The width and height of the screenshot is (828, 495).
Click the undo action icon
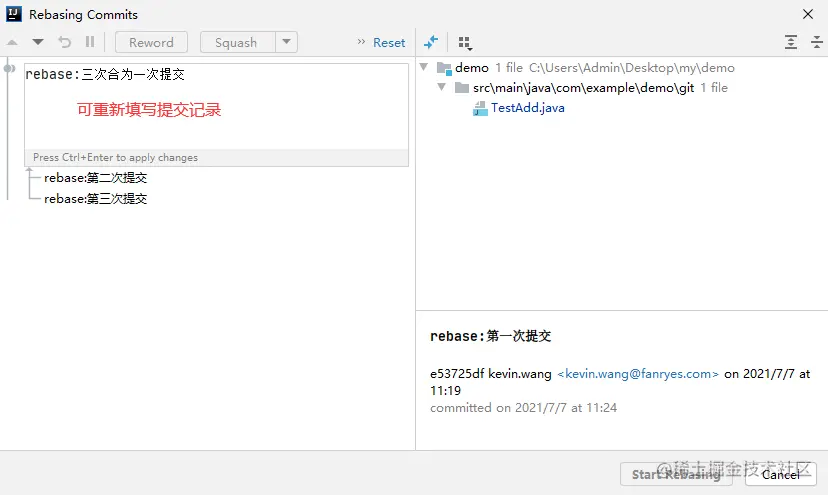(x=64, y=42)
